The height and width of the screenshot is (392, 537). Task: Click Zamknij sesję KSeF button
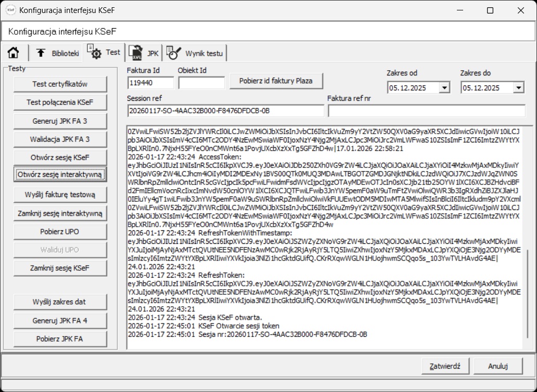click(x=60, y=268)
